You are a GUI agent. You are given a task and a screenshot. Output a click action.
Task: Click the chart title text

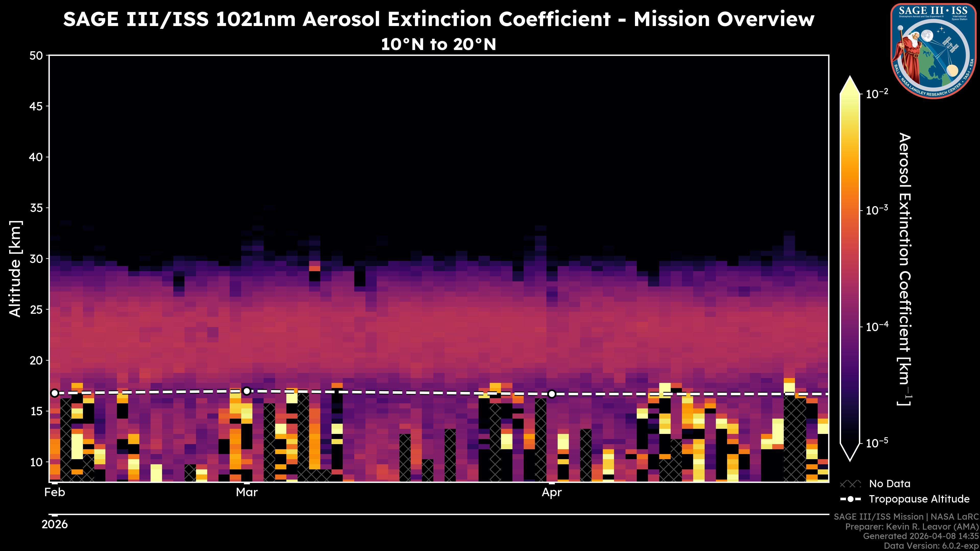[x=438, y=19]
